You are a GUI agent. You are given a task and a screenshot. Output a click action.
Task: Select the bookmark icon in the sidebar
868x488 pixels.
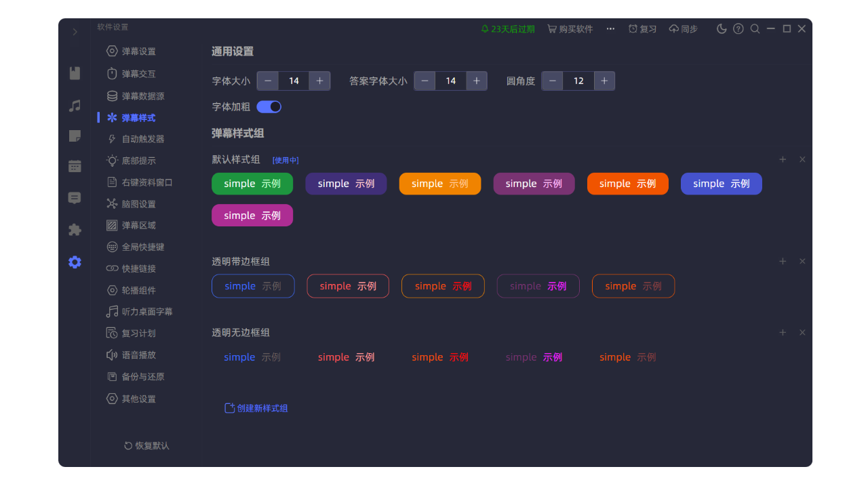[75, 73]
